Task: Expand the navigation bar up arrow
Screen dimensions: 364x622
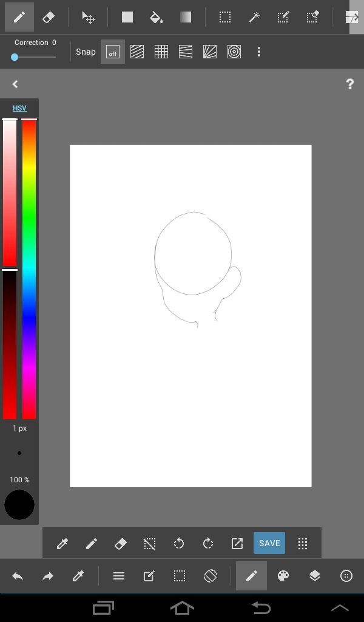Action: click(340, 608)
